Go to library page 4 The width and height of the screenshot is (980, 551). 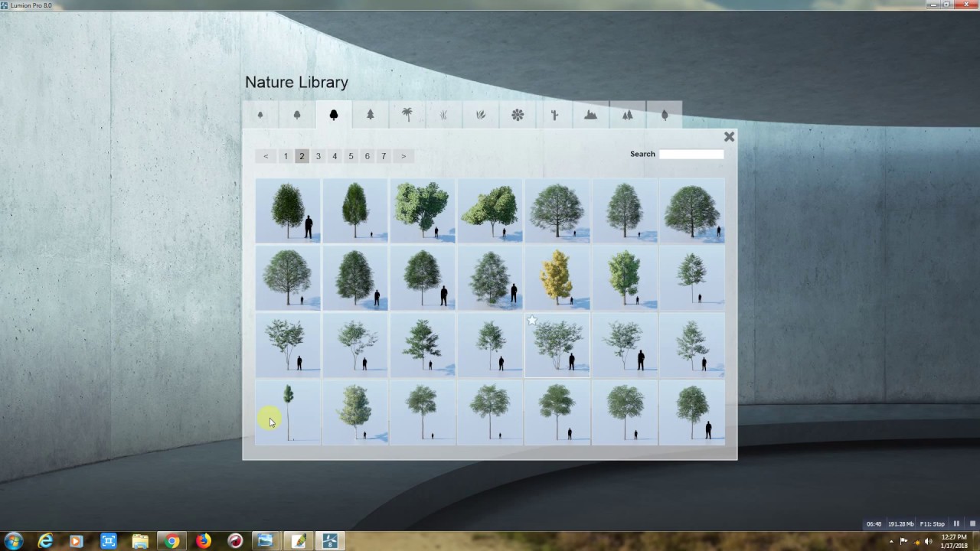[x=335, y=156]
